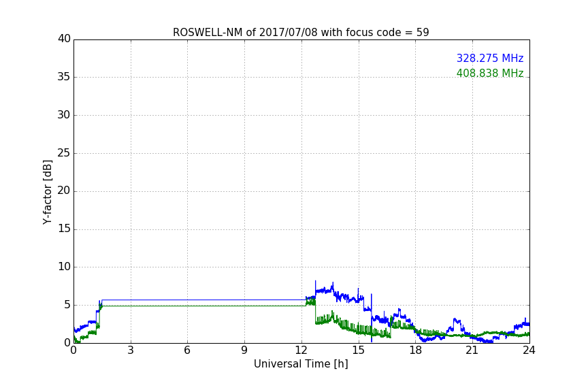This screenshot has width=588, height=392.
Task: Click the x-axis tick label 18
Action: tap(416, 350)
